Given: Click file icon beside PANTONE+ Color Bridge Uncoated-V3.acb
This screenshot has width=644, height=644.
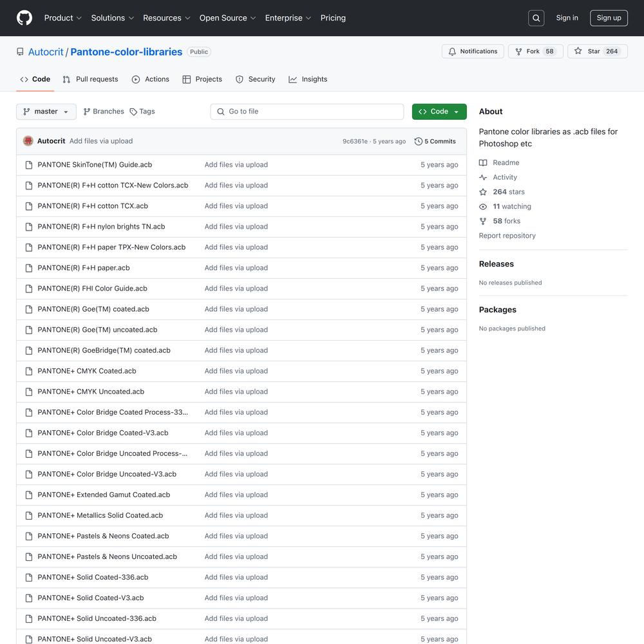Looking at the screenshot, I should point(29,475).
